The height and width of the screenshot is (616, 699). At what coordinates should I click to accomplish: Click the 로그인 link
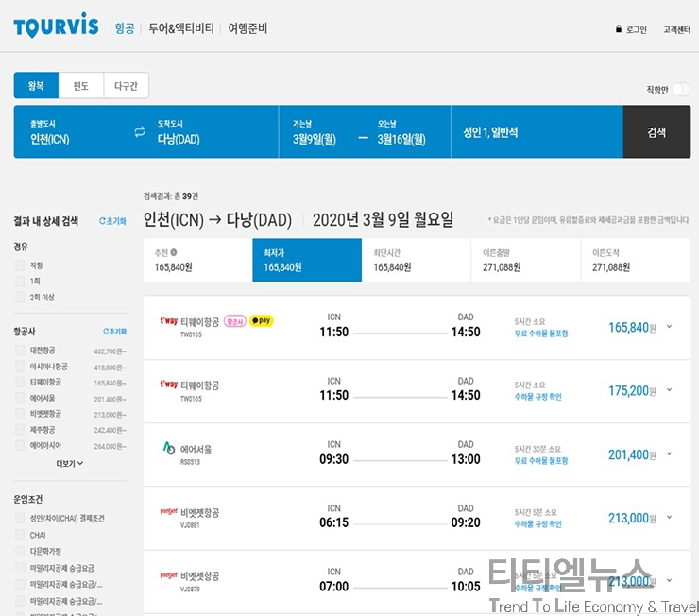[636, 29]
